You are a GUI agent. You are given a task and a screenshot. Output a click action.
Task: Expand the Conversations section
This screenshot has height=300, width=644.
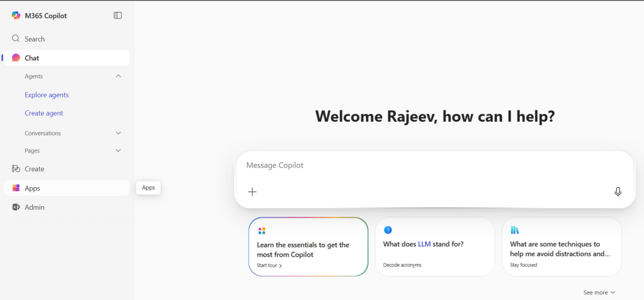point(118,134)
